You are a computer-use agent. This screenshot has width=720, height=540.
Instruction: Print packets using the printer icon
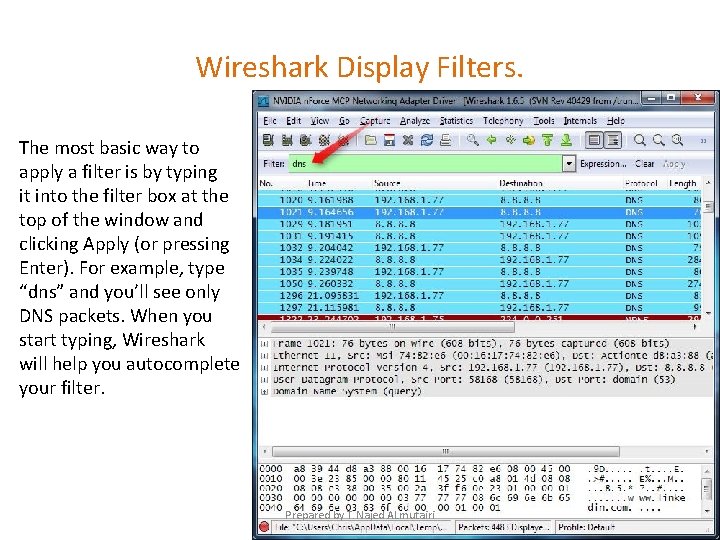[445, 140]
